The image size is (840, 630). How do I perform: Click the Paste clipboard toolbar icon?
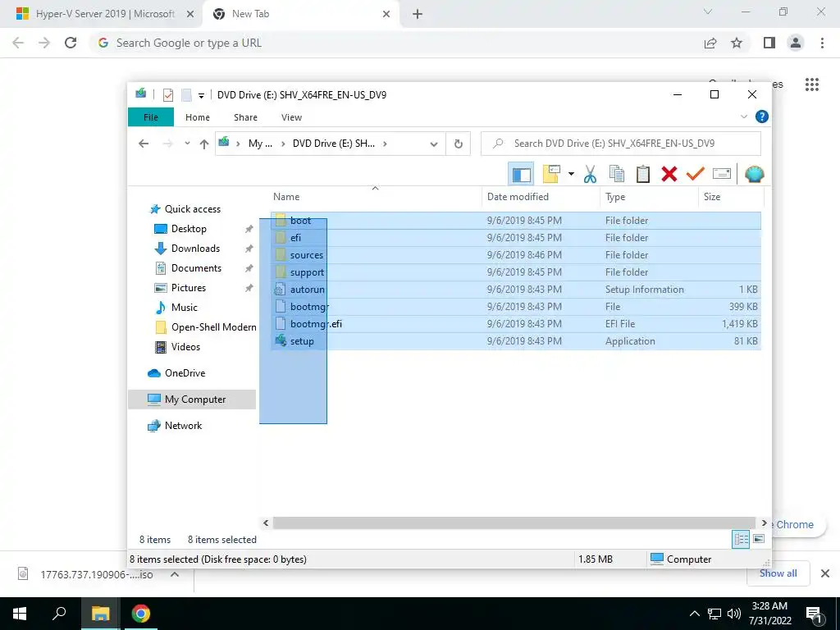[643, 174]
